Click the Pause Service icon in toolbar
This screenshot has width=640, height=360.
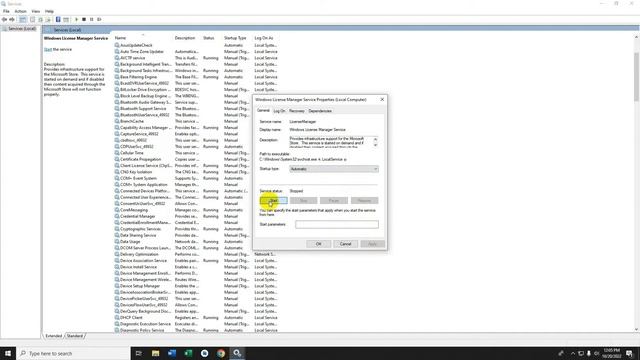tap(91, 20)
